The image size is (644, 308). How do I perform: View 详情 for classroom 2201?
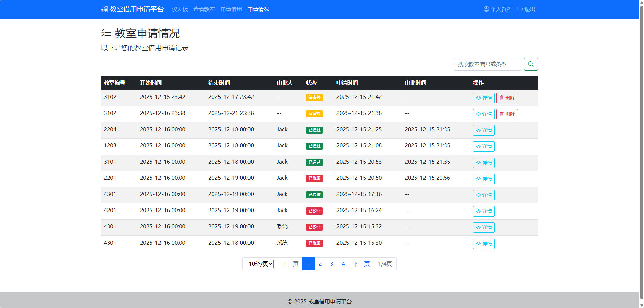484,179
